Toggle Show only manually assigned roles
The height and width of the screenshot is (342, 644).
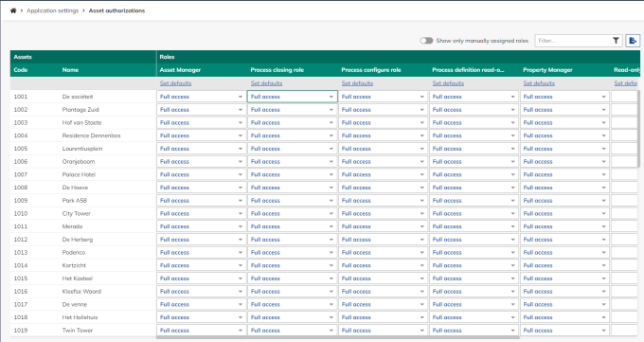click(x=426, y=41)
